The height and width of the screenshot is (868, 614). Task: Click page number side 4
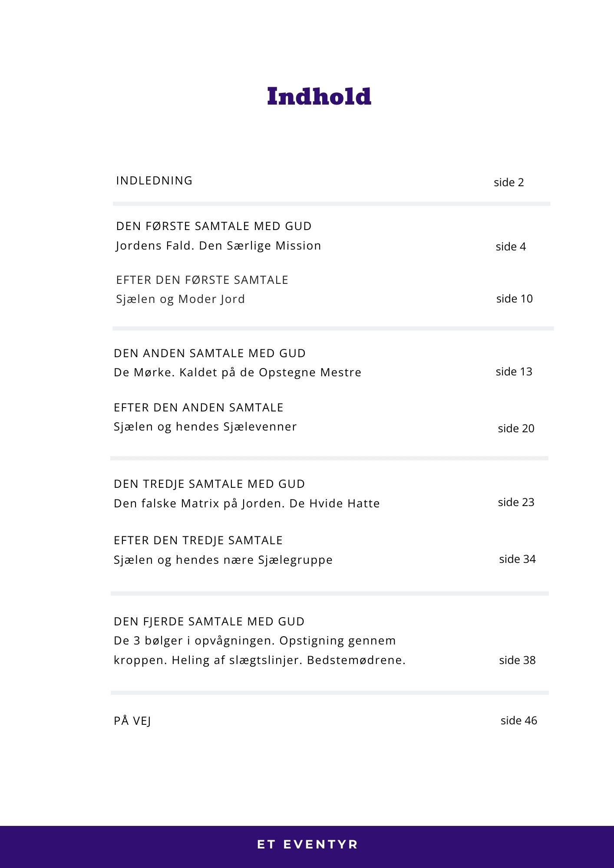tap(511, 247)
